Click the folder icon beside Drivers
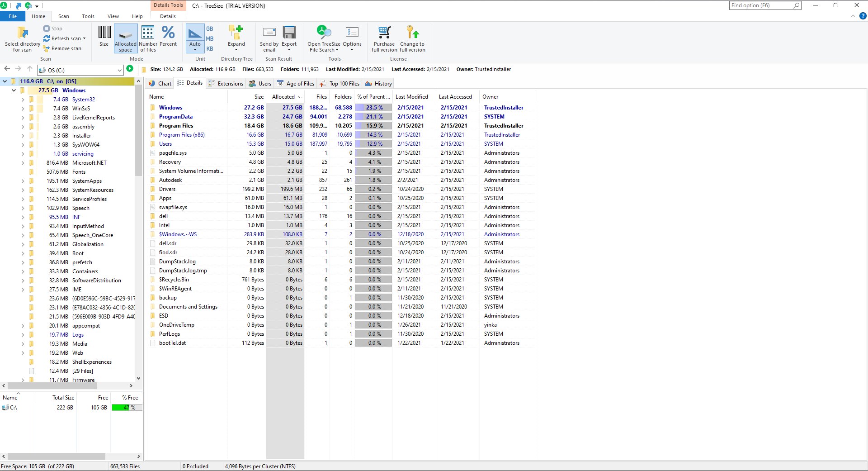This screenshot has height=471, width=868. (x=153, y=189)
